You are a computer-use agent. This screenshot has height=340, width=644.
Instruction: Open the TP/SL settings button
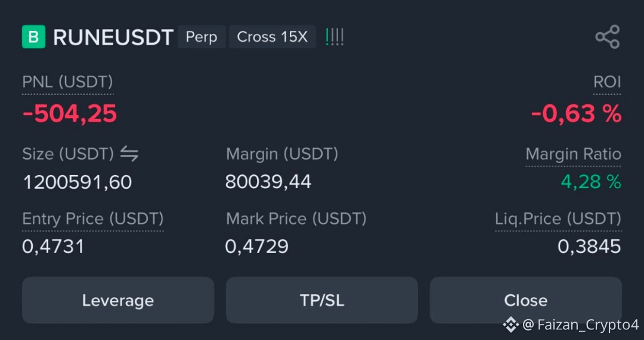[322, 300]
